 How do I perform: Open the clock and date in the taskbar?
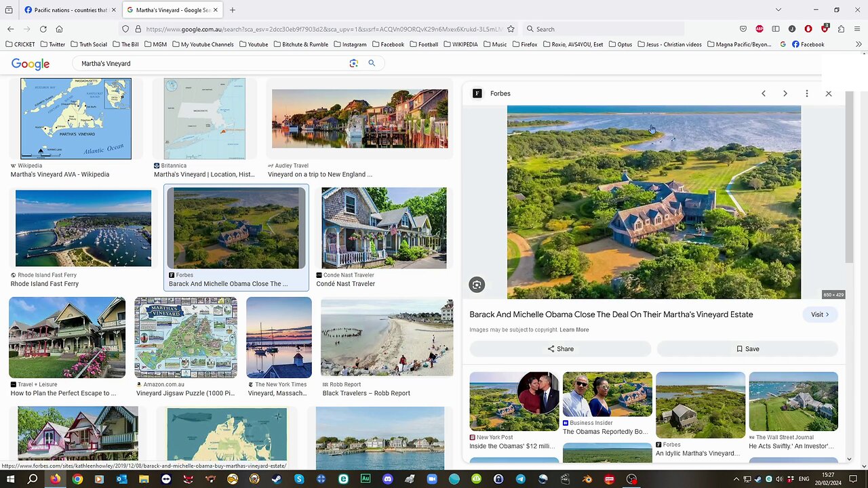coord(829,479)
